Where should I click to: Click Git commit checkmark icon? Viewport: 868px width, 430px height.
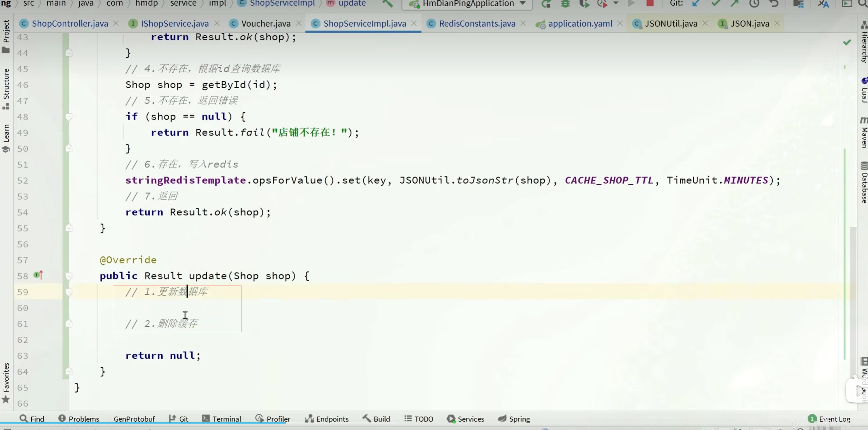715,4
